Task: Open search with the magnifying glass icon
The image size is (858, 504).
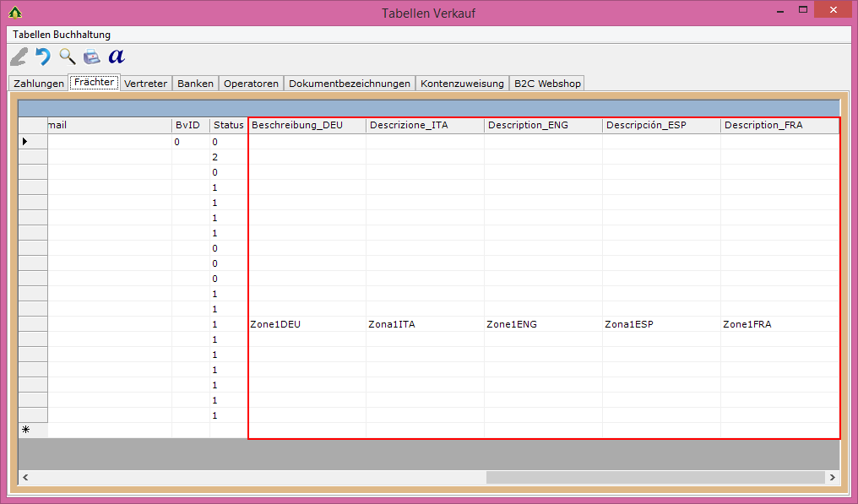Action: point(68,57)
